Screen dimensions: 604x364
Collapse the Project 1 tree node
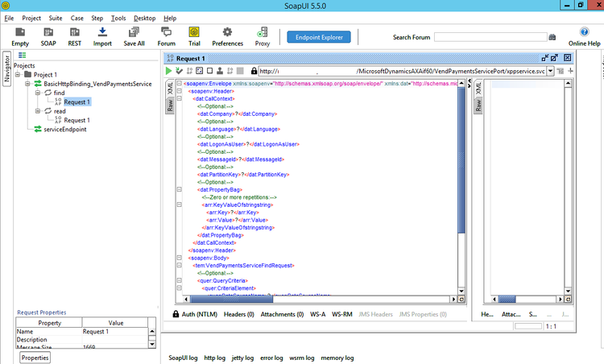pos(18,75)
